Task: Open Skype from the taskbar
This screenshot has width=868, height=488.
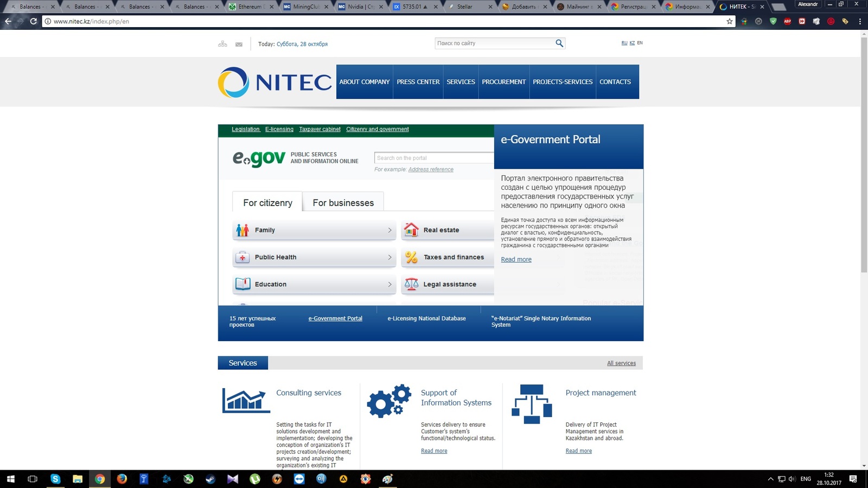Action: (55, 479)
